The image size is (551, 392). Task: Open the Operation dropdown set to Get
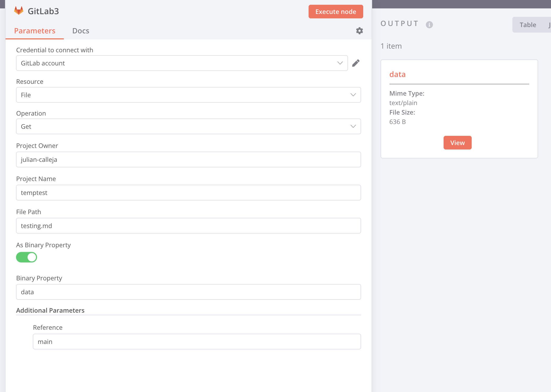(x=188, y=126)
